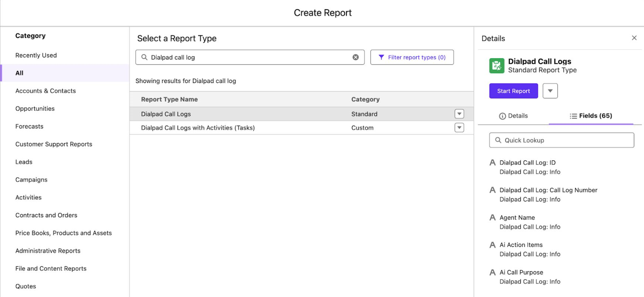Click the Start Report button
The image size is (644, 297).
514,91
